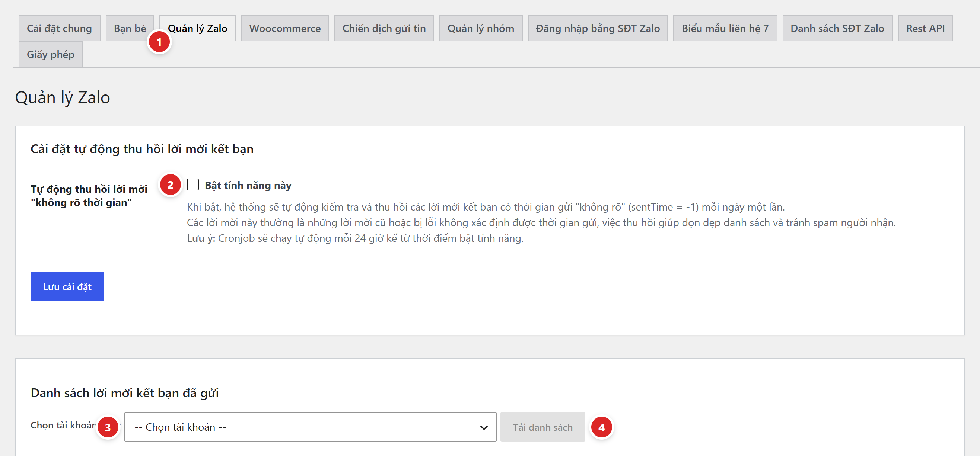Click the Cài đặt tự động thu hồi heading
Screen dimensions: 980x456
click(142, 149)
